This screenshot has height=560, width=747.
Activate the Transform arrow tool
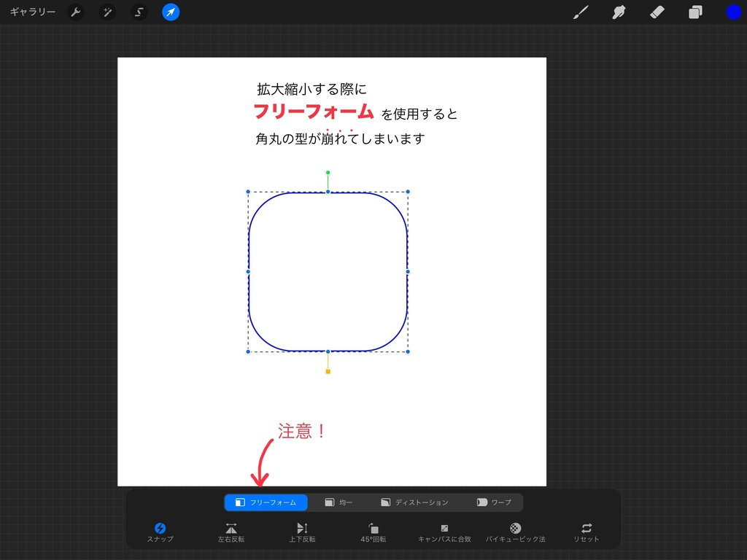coord(170,12)
